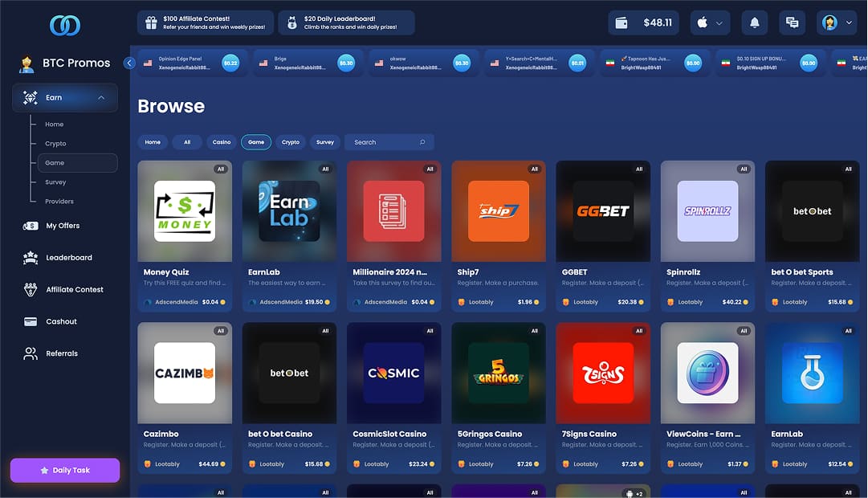This screenshot has height=498, width=868.
Task: Click the Cashout card icon
Action: [x=31, y=322]
